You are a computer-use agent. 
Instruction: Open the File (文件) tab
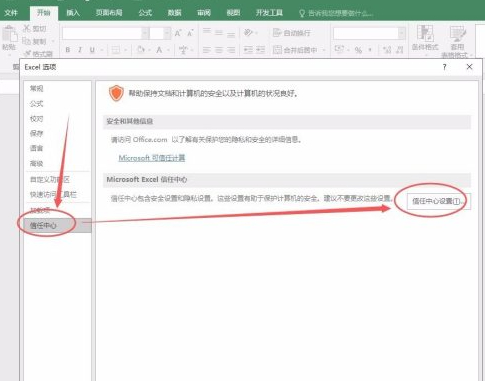click(11, 13)
